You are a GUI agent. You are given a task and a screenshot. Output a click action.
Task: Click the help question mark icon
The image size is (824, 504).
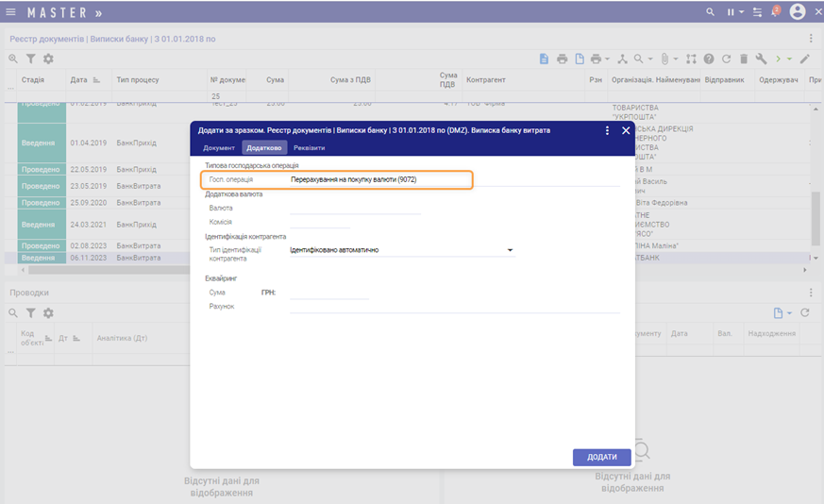[x=709, y=59]
